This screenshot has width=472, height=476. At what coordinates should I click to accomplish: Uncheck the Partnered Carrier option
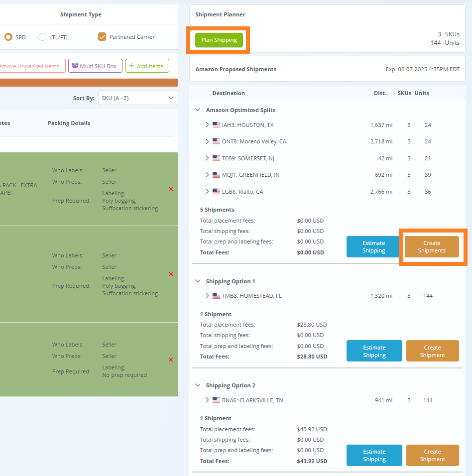coord(102,36)
